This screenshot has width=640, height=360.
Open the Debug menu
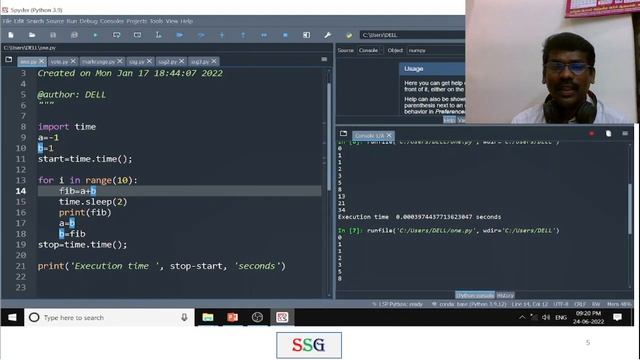88,21
